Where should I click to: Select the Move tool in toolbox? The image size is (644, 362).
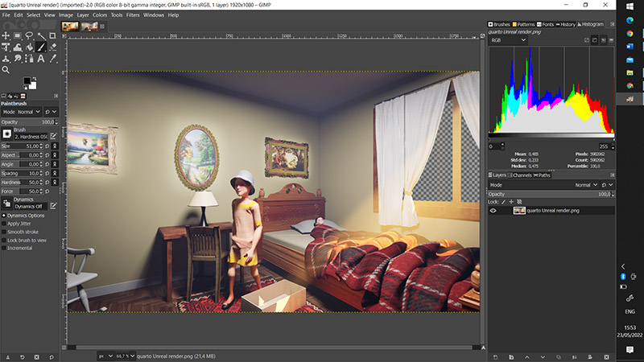coord(6,35)
